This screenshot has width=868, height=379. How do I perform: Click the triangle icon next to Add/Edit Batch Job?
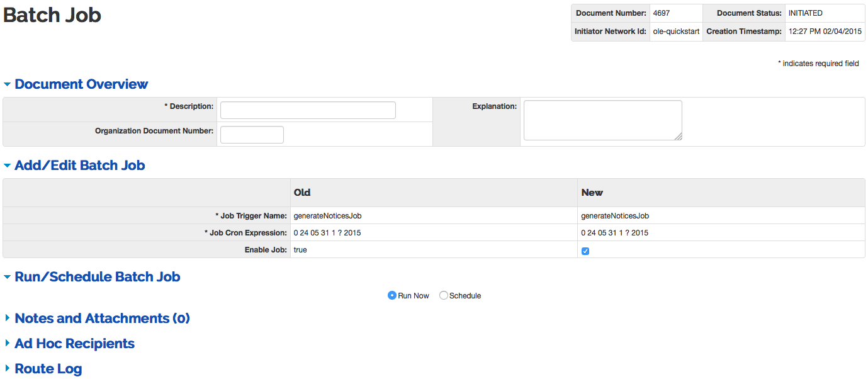click(x=8, y=166)
